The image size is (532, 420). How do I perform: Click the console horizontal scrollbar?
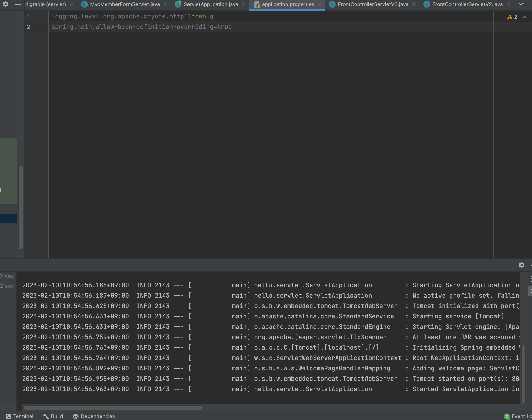pyautogui.click(x=113, y=408)
